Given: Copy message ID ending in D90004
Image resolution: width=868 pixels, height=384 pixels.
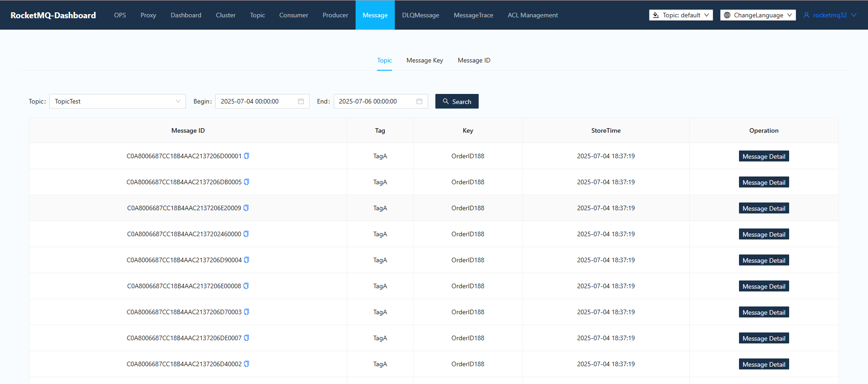Looking at the screenshot, I should [247, 260].
